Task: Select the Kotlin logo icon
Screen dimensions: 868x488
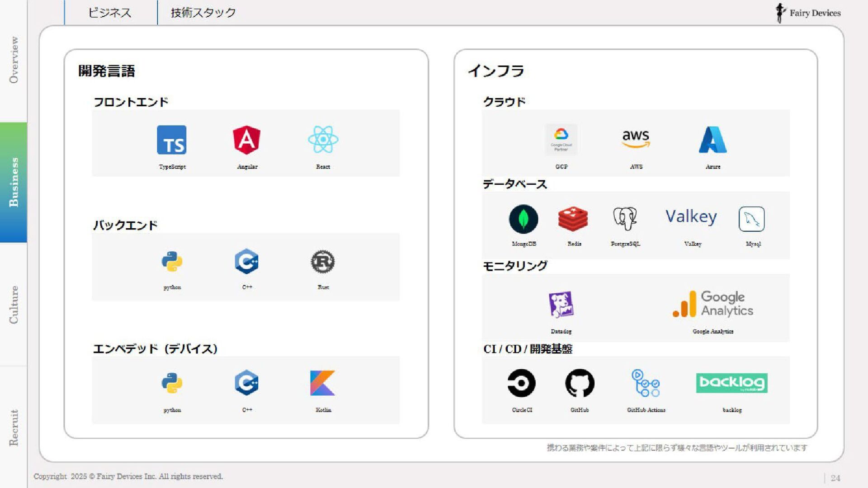Action: click(322, 383)
